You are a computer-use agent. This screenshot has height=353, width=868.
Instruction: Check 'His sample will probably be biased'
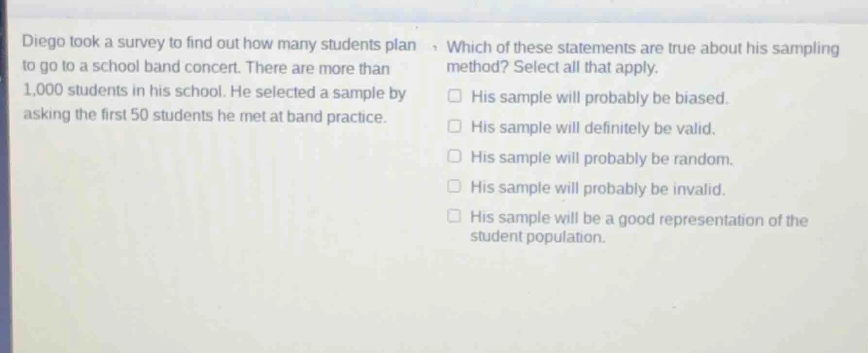pyautogui.click(x=455, y=96)
